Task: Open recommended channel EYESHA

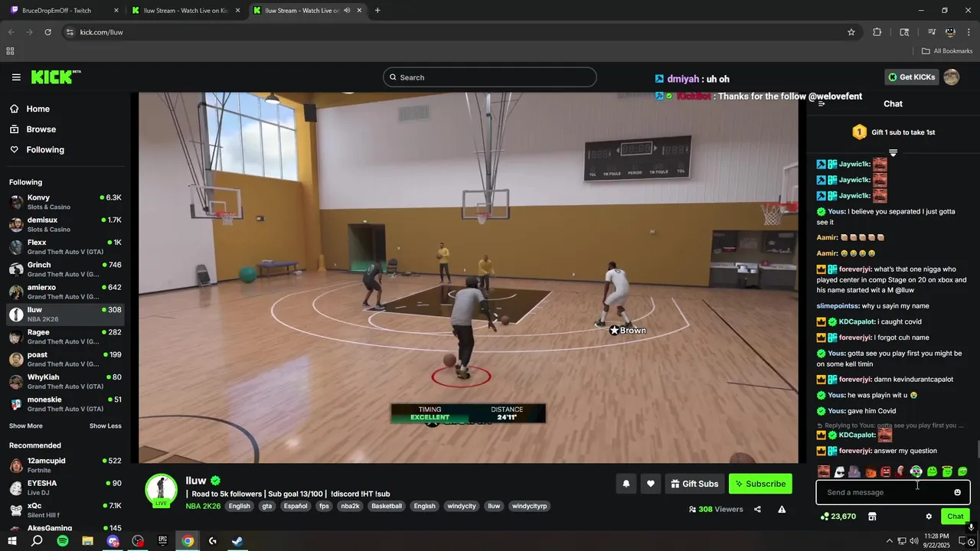Action: coord(65,487)
